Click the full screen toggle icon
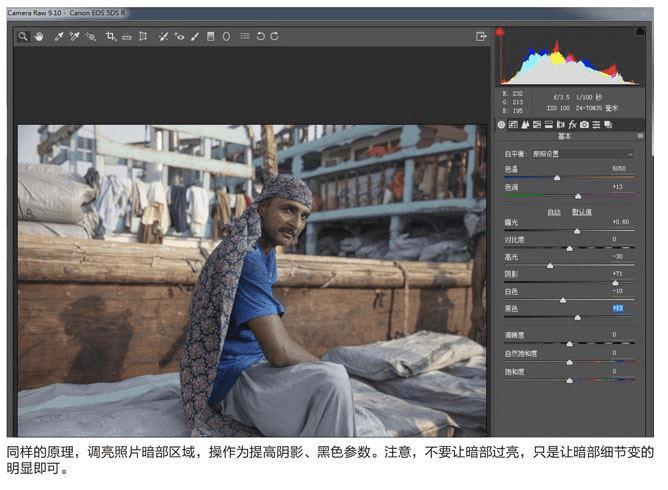668x490 pixels. (x=481, y=36)
